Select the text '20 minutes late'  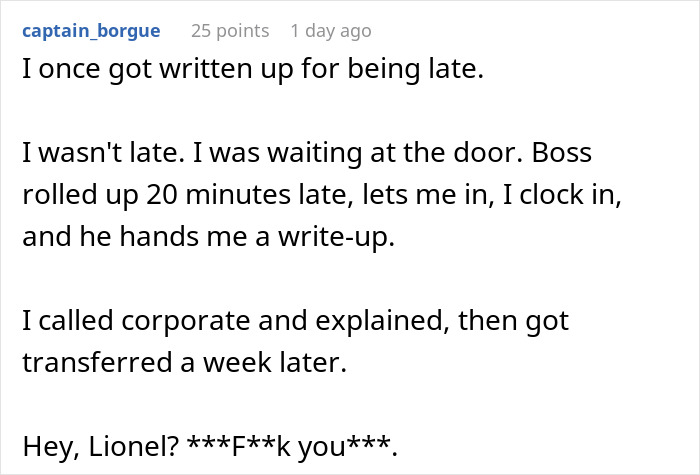247,195
